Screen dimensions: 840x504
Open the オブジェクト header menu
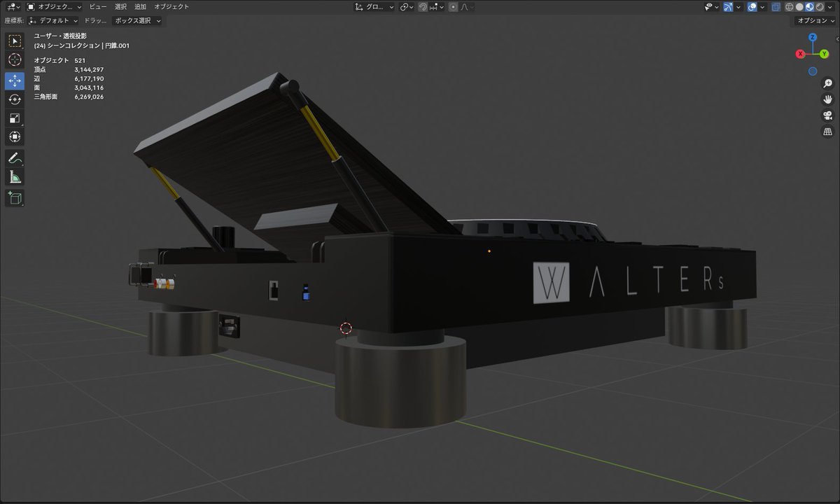171,6
